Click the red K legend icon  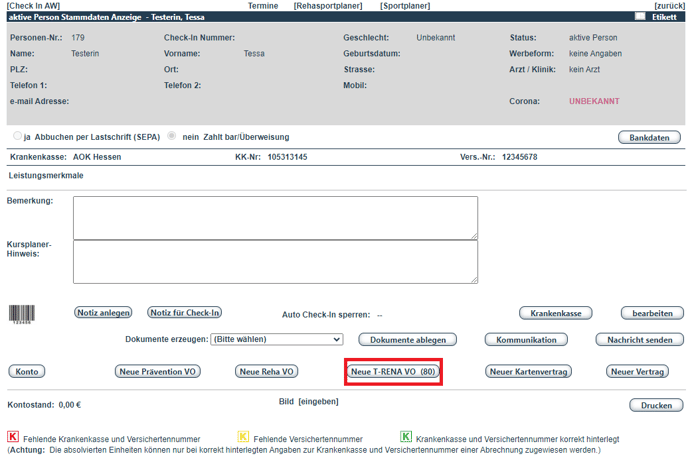click(13, 437)
